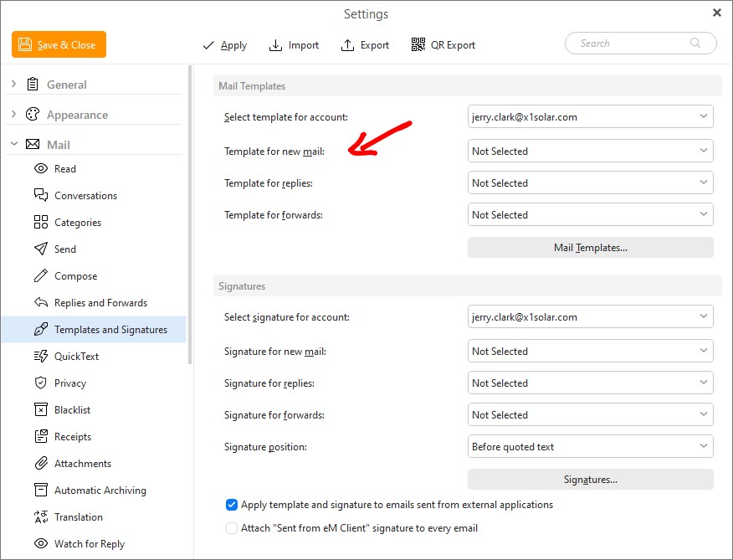Collapse the Mail settings section
The height and width of the screenshot is (560, 733).
point(14,145)
